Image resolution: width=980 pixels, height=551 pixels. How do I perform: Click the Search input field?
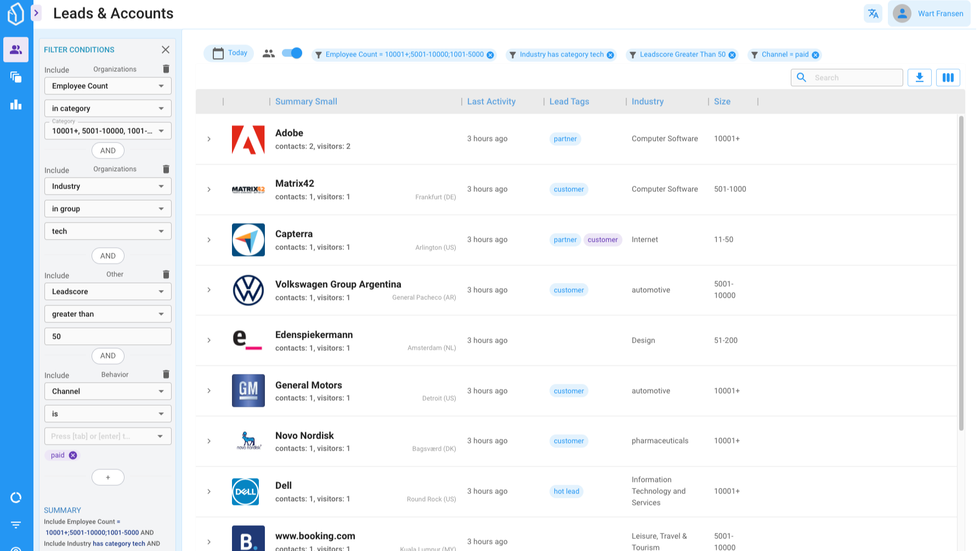(854, 78)
